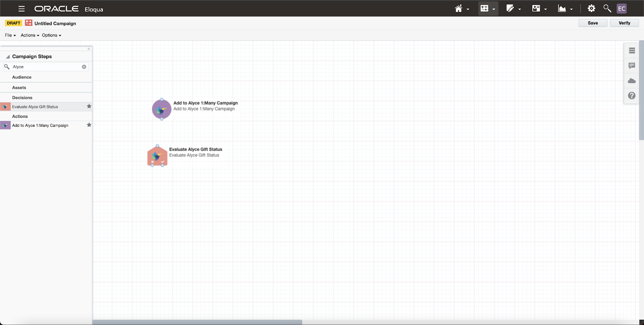Screen dimensions: 644x325
Task: Expand the Home dropdown arrow
Action: [x=468, y=9]
